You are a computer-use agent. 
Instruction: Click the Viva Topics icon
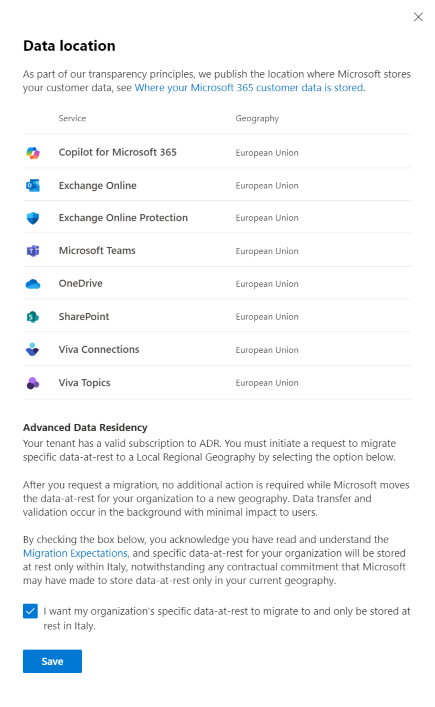32,383
